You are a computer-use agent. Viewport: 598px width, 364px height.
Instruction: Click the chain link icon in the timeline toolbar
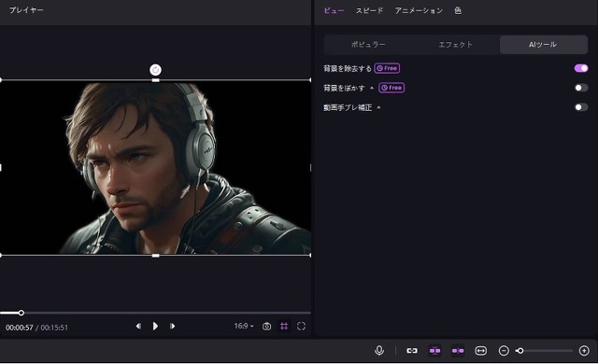pos(412,351)
